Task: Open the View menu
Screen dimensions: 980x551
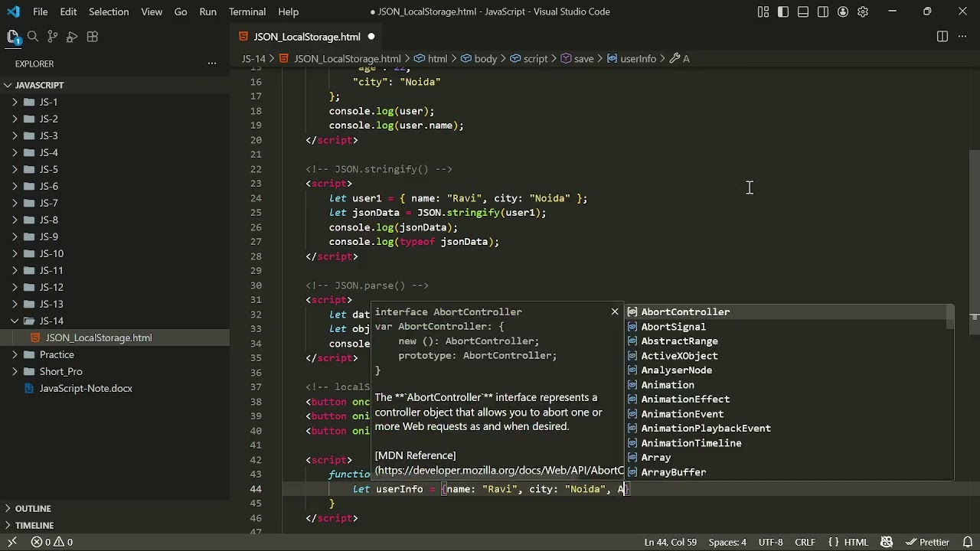Action: pos(152,11)
